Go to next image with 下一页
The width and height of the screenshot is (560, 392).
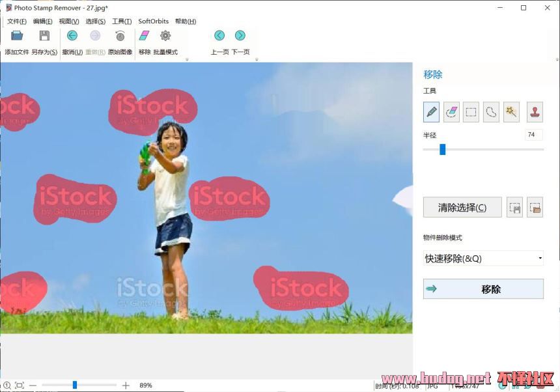coord(240,36)
